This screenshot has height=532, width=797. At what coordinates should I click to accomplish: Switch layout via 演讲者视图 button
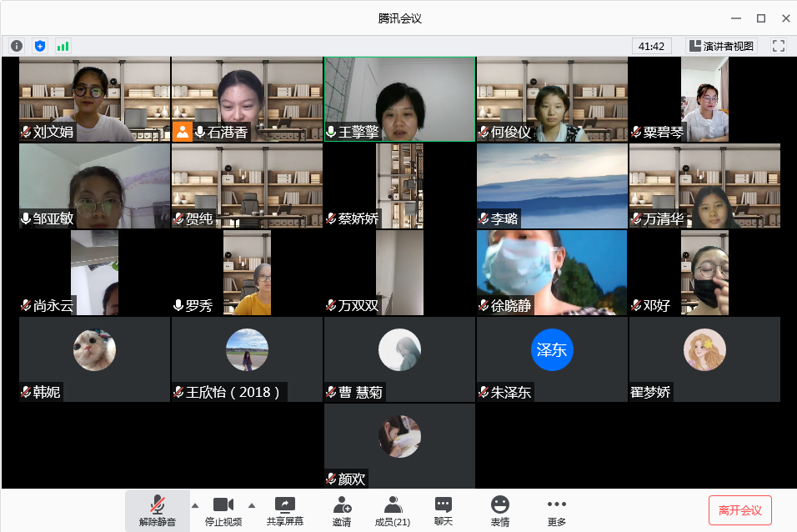[x=721, y=46]
